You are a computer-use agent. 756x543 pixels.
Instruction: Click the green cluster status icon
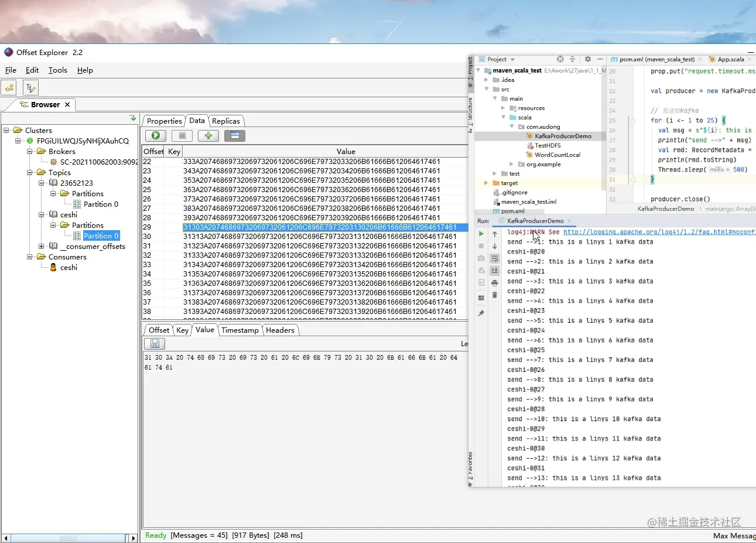[30, 141]
